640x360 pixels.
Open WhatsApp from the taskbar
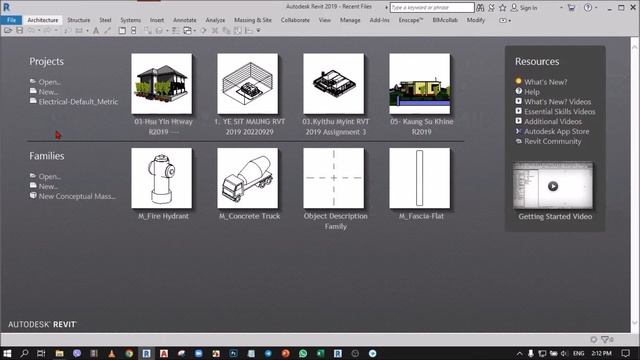point(303,353)
